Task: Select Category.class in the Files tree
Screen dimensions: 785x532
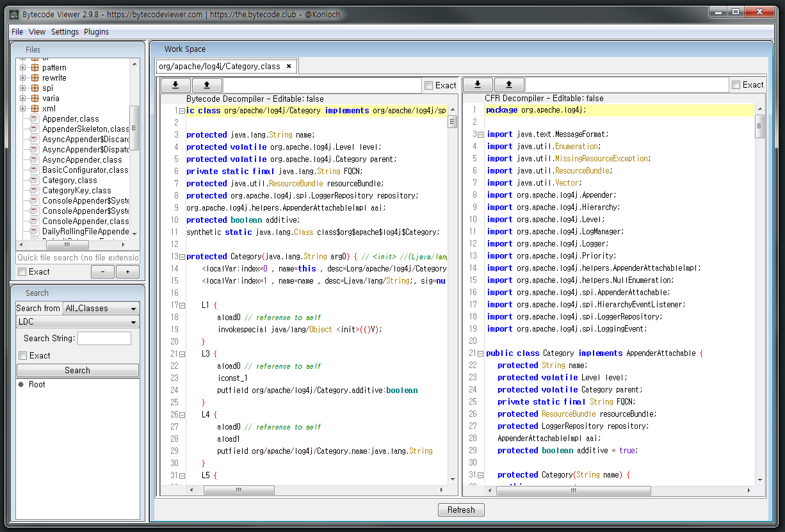Action: pyautogui.click(x=70, y=180)
